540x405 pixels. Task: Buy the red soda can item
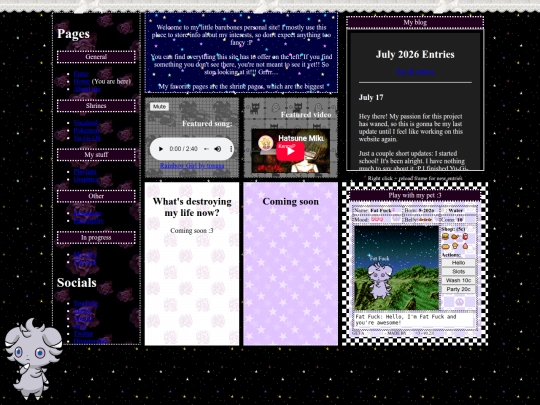[465, 237]
